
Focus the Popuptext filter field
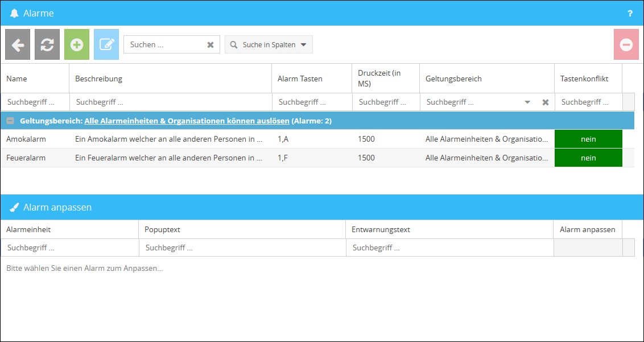pos(242,248)
